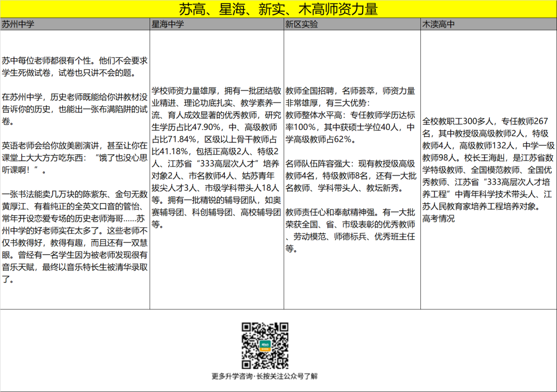Image resolution: width=557 pixels, height=392 pixels.
Task: Click the QR code image
Action: [265, 345]
